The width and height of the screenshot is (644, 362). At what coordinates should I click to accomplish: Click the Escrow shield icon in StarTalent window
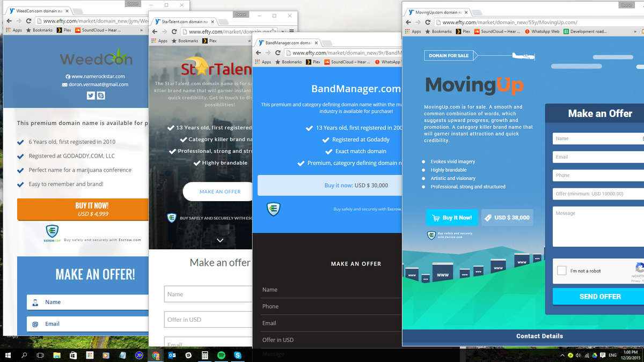tap(172, 218)
